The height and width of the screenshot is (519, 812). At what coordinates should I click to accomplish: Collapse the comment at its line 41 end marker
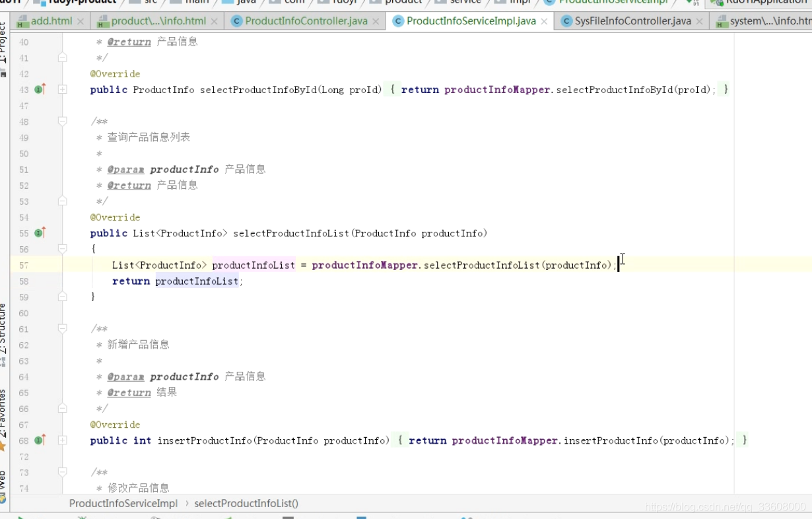pyautogui.click(x=62, y=57)
